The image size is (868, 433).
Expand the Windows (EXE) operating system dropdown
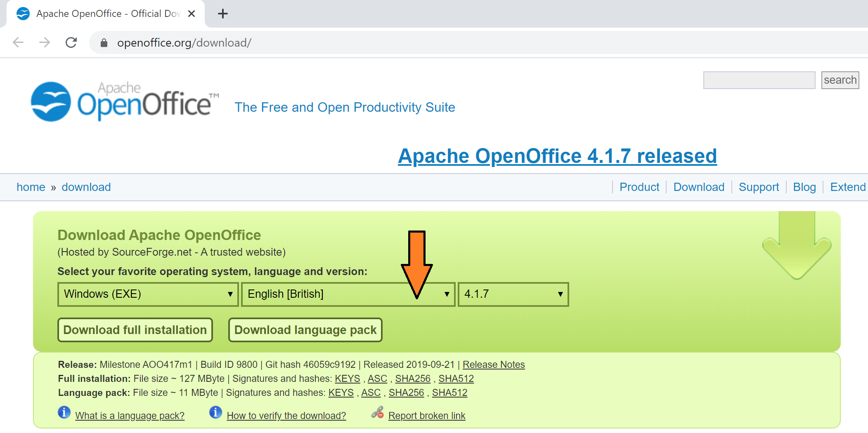click(148, 294)
